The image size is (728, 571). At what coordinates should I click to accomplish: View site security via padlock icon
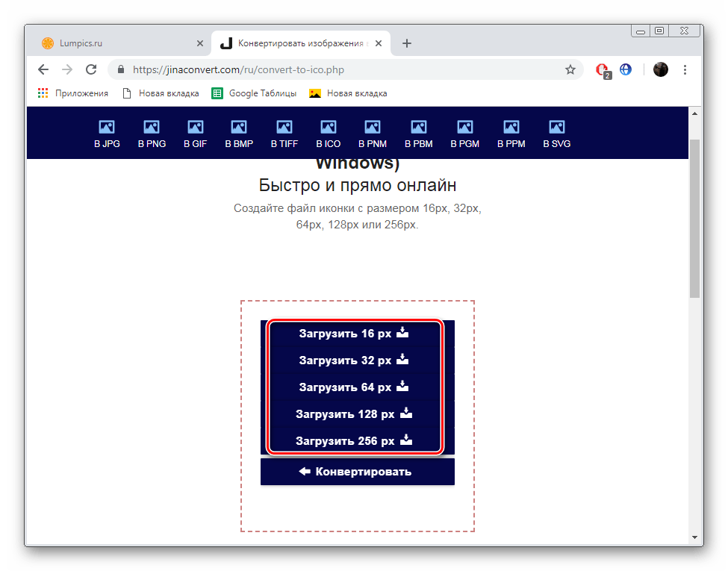click(121, 69)
